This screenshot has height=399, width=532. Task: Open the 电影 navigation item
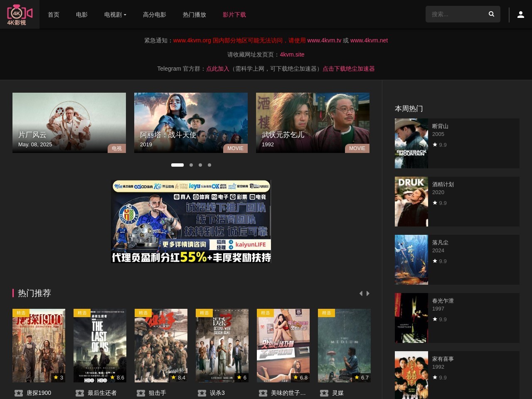tap(82, 15)
